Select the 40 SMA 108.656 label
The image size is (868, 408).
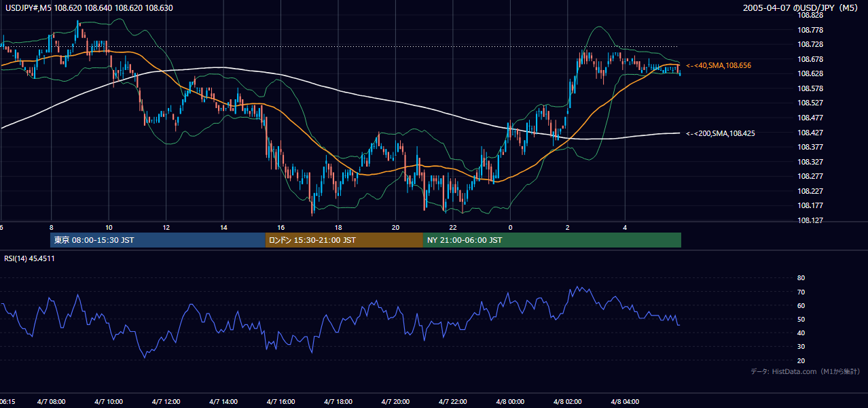[718, 65]
